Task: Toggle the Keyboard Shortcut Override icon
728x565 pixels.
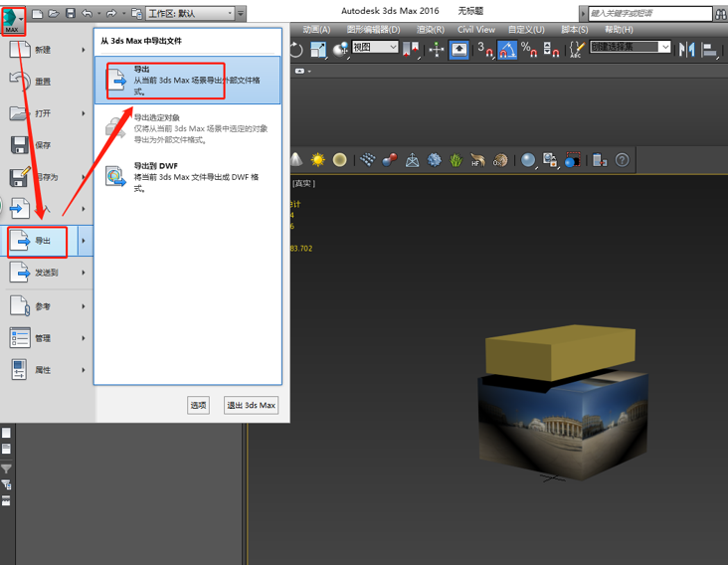Action: pyautogui.click(x=459, y=50)
